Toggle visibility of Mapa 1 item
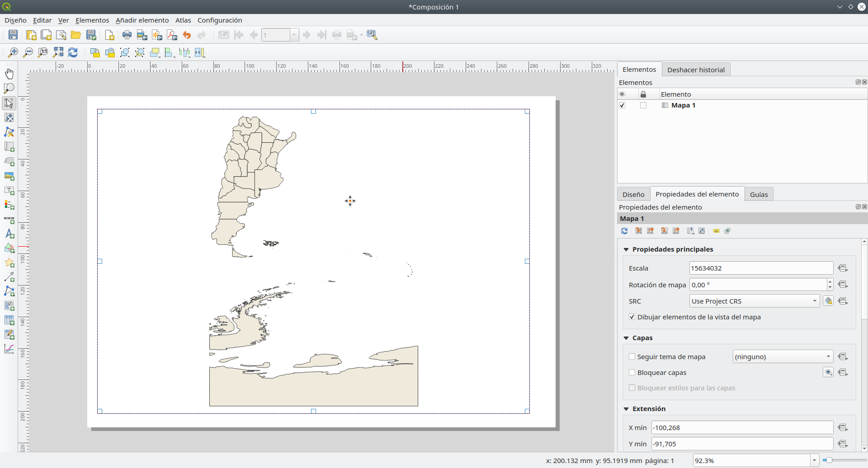Viewport: 868px width, 468px height. click(622, 105)
